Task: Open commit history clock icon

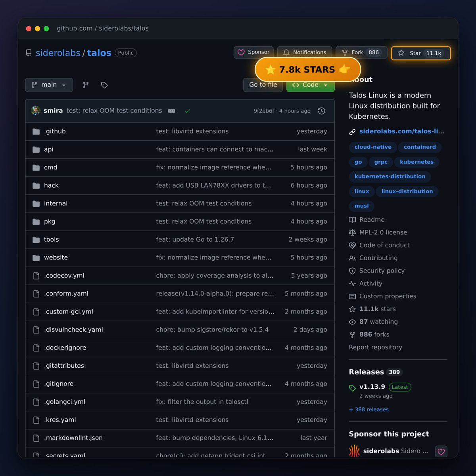Action: (322, 111)
